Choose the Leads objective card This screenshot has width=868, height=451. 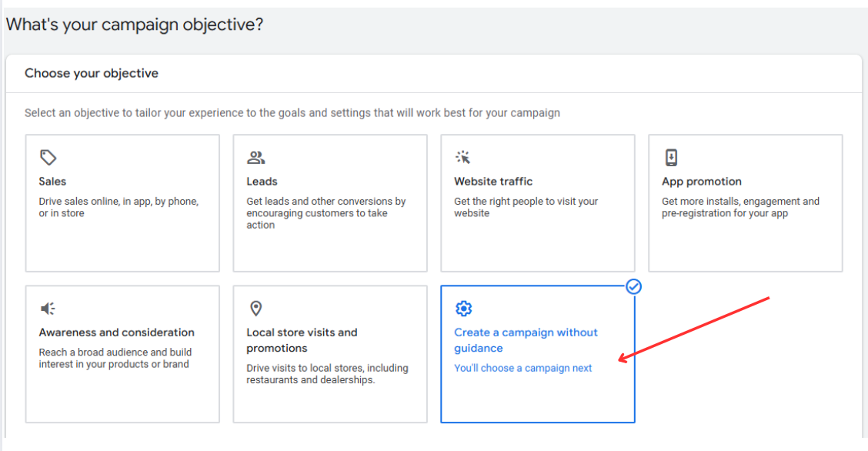point(330,203)
